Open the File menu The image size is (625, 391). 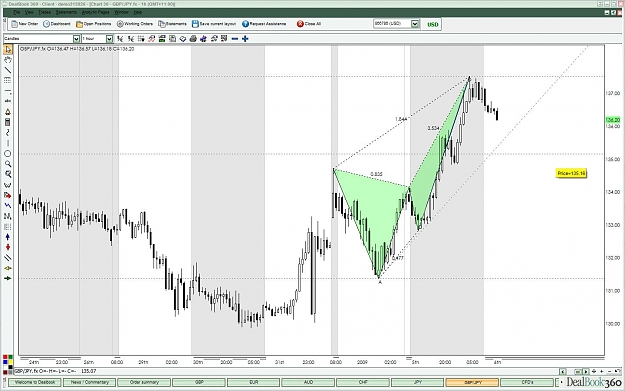16,12
